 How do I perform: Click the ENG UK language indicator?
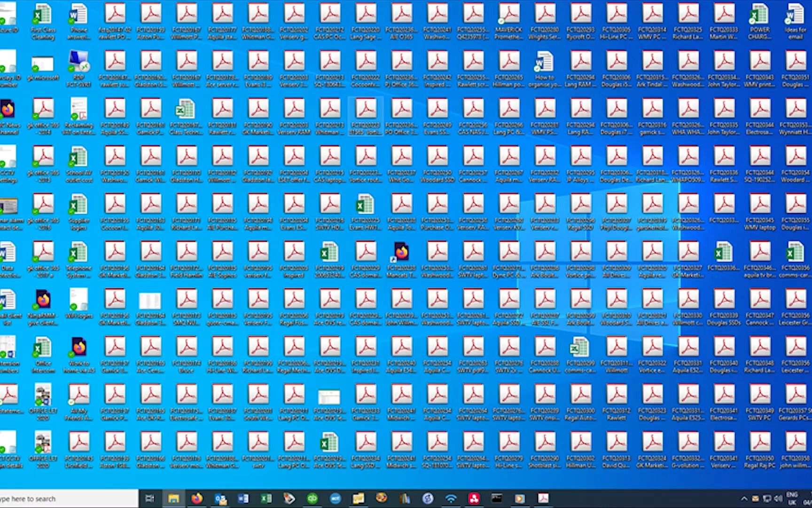[792, 499]
